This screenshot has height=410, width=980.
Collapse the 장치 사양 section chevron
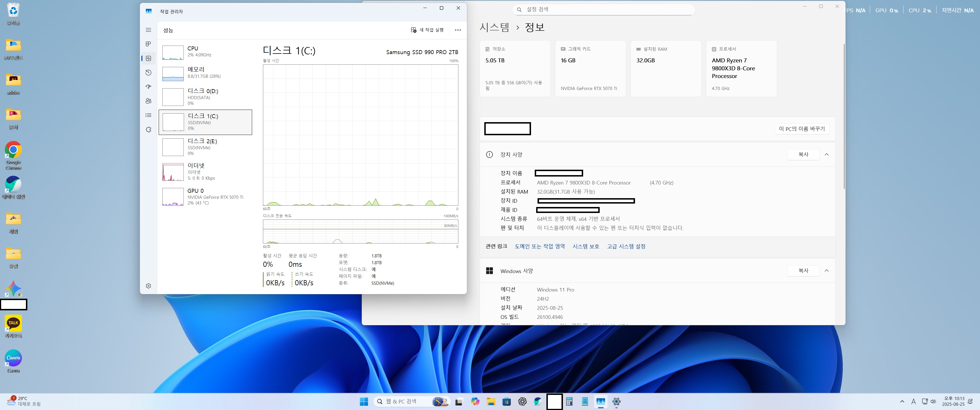826,154
